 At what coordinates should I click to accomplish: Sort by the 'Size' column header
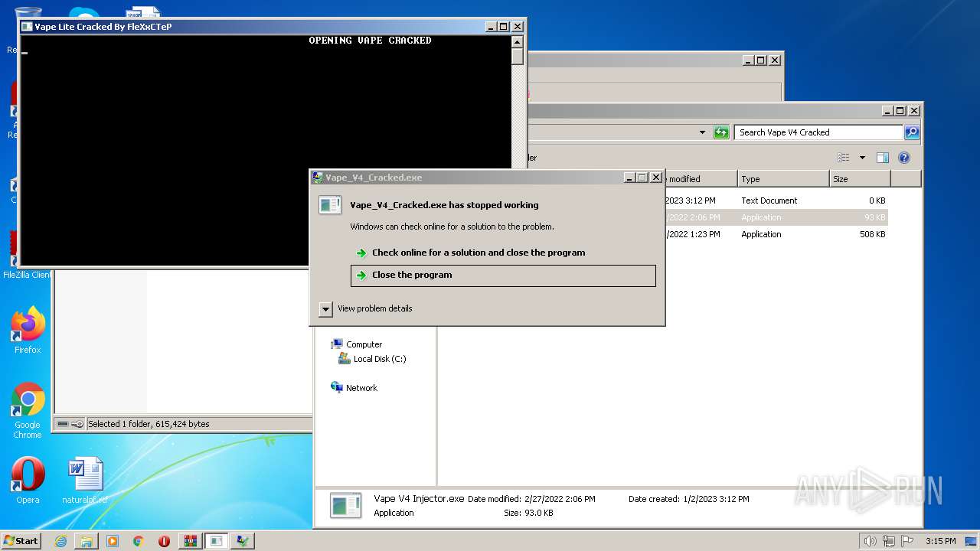point(860,179)
